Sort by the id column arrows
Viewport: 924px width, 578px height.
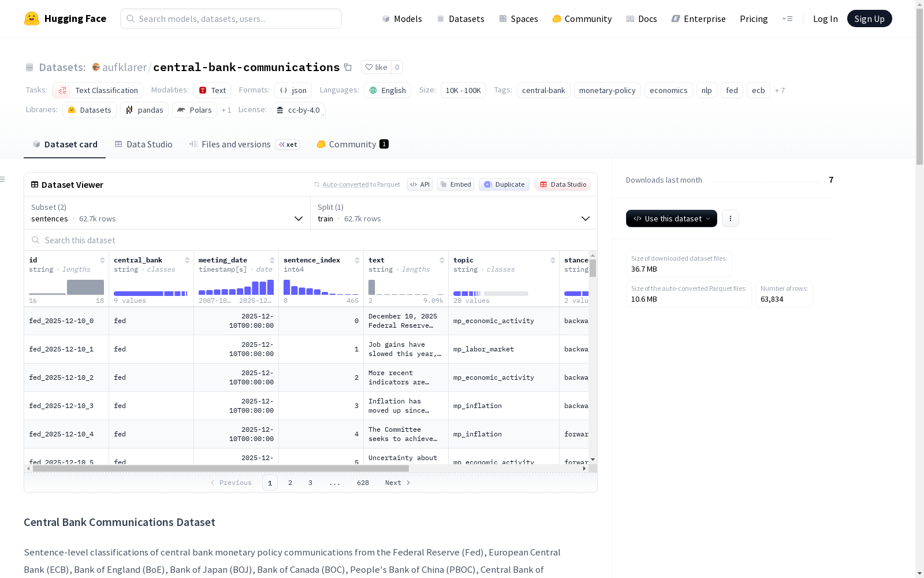[102, 260]
